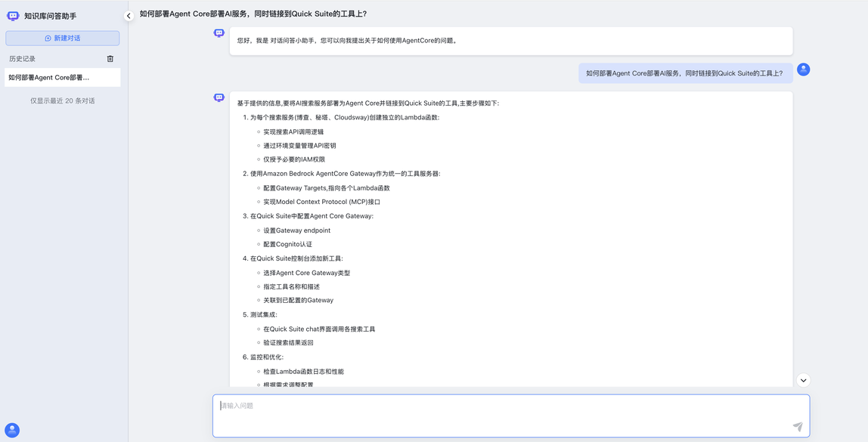Open the user profile avatar in sidebar bottom

coord(12,430)
